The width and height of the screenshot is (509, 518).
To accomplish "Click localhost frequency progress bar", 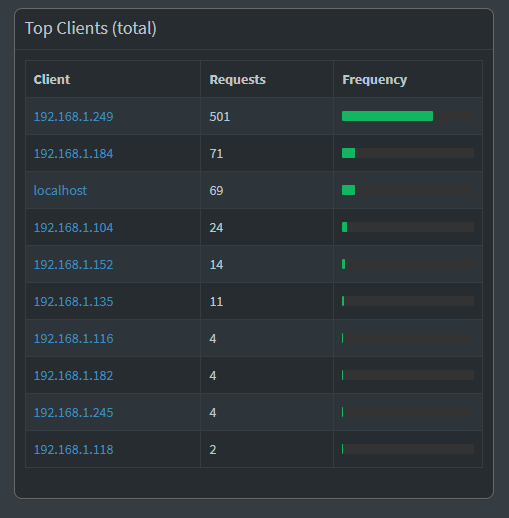I will (x=408, y=190).
